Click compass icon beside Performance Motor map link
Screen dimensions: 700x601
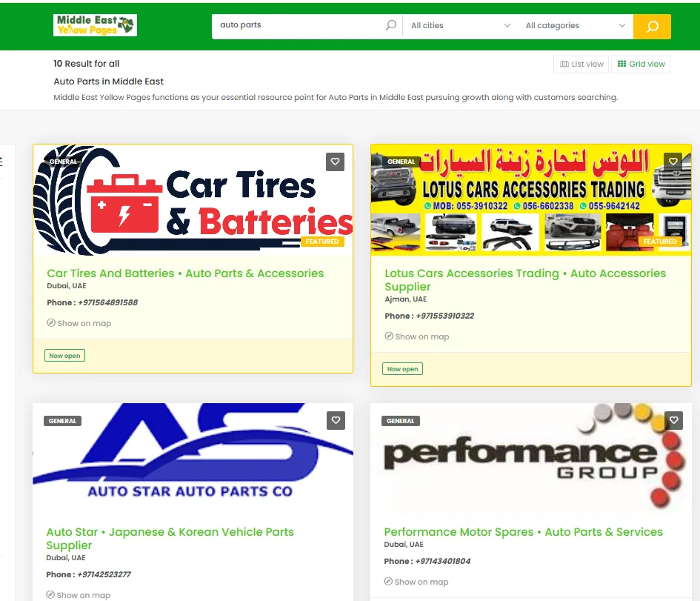pyautogui.click(x=388, y=581)
